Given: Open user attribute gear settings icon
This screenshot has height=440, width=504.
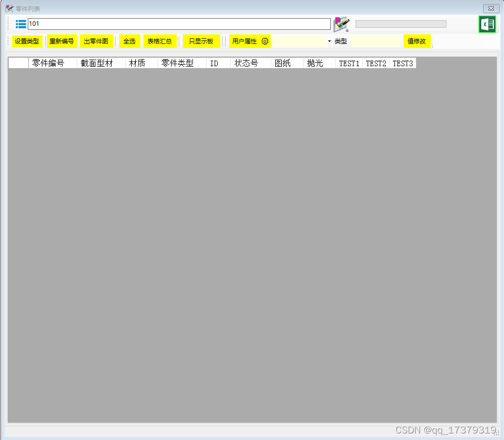Looking at the screenshot, I should 265,41.
